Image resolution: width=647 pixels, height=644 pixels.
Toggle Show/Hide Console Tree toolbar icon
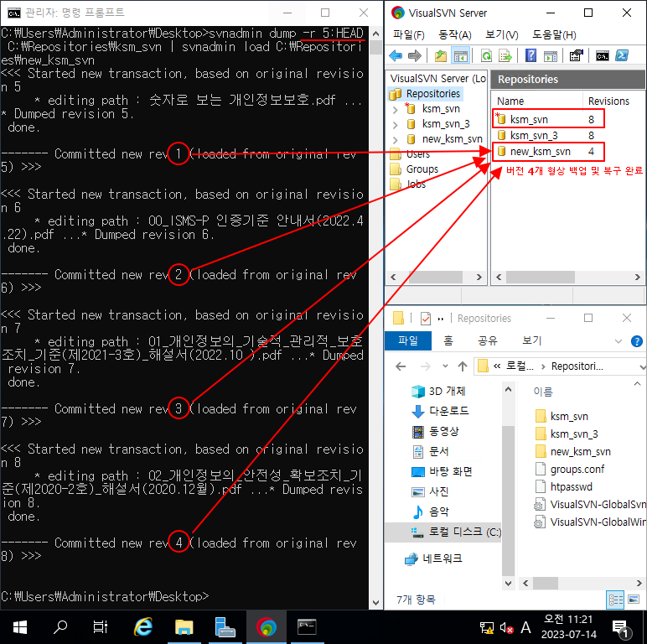460,55
